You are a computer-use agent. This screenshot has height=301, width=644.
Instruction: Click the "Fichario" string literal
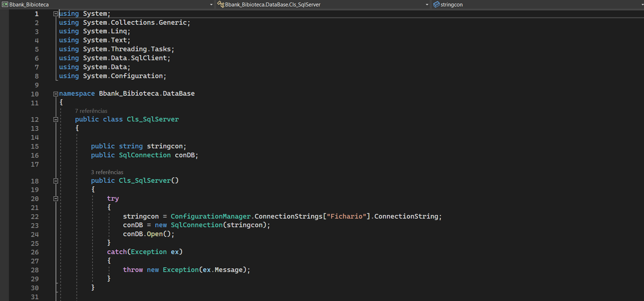(x=346, y=216)
